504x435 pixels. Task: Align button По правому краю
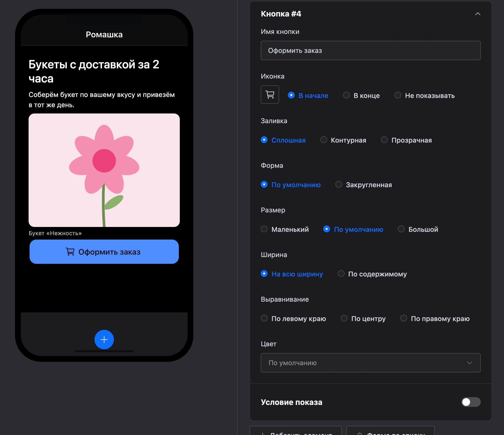click(435, 318)
